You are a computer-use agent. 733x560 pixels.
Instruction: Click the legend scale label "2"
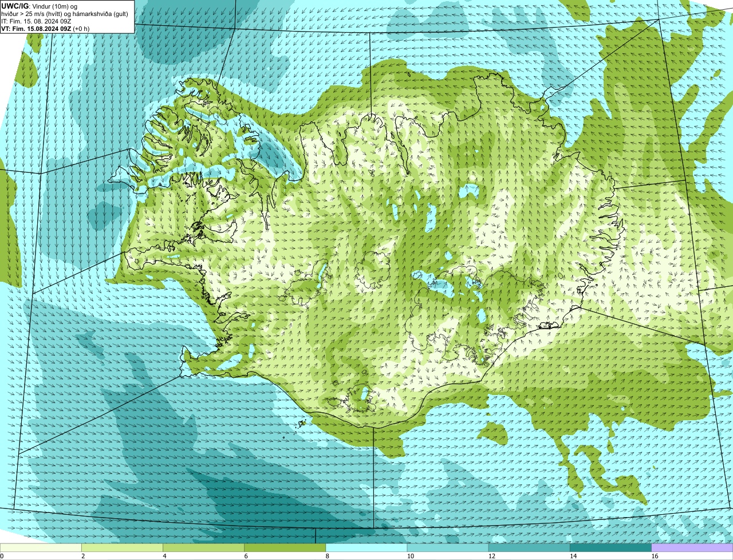tap(83, 556)
